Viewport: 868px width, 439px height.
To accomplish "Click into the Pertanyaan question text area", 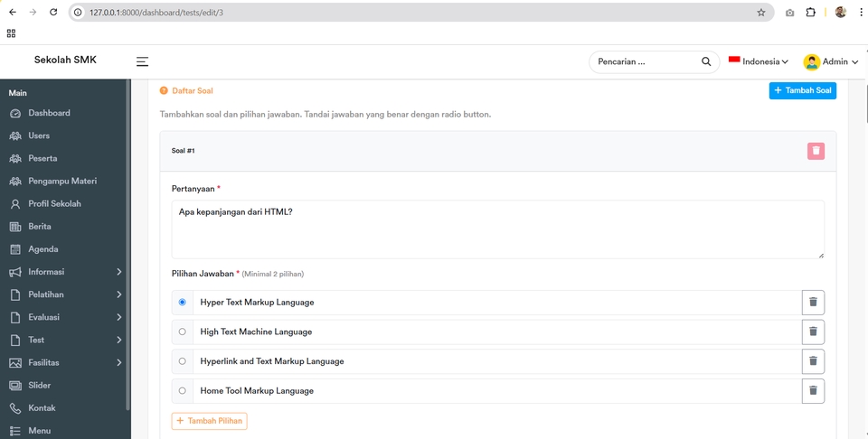I will [x=497, y=229].
